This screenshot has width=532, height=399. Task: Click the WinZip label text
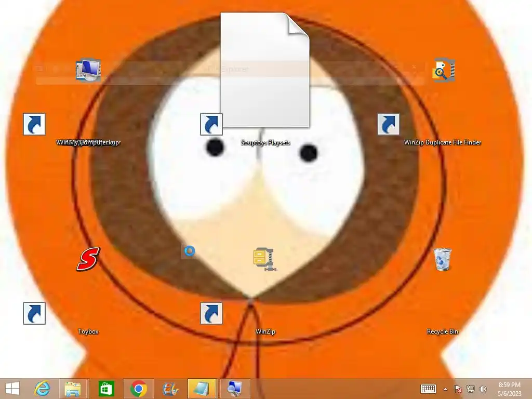(265, 331)
